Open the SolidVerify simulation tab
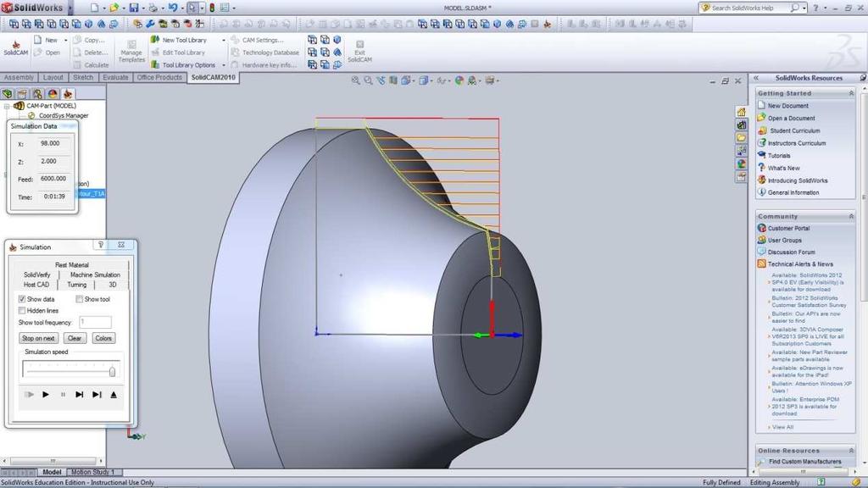This screenshot has height=488, width=868. 36,274
